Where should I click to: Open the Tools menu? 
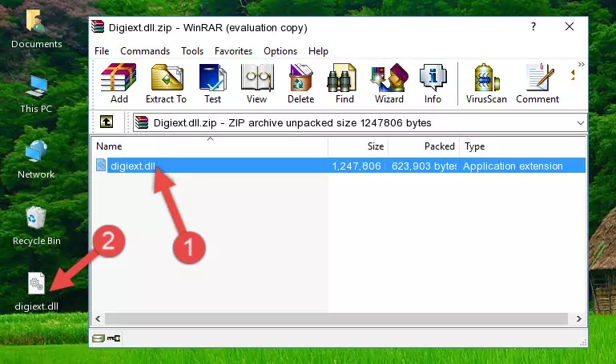coord(192,51)
